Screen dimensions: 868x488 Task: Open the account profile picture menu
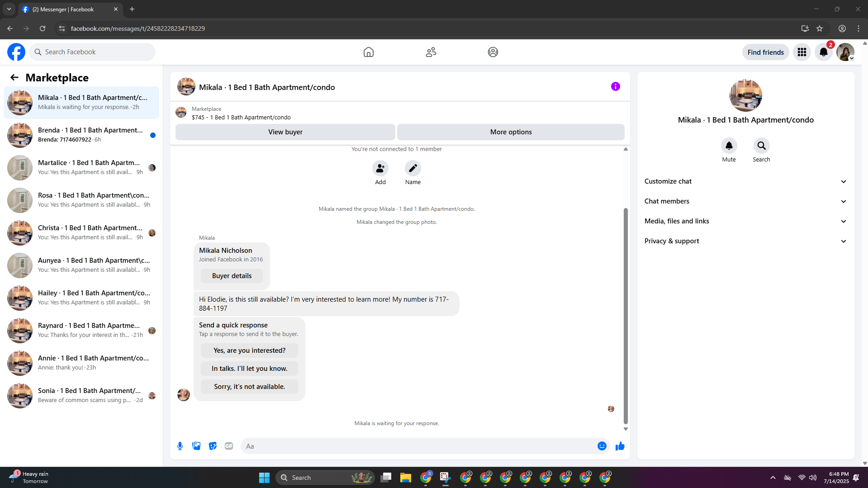[x=845, y=52]
